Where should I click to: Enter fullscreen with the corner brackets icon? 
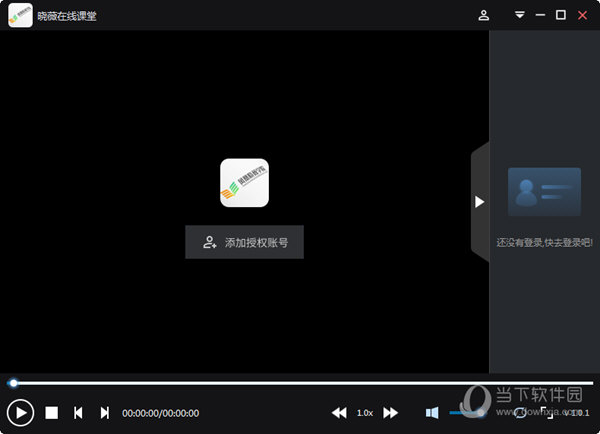[x=547, y=413]
